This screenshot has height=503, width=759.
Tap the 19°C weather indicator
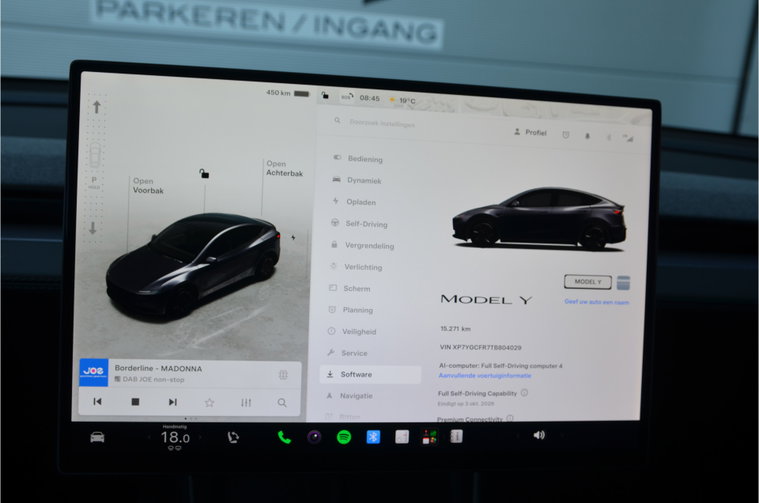pos(403,100)
